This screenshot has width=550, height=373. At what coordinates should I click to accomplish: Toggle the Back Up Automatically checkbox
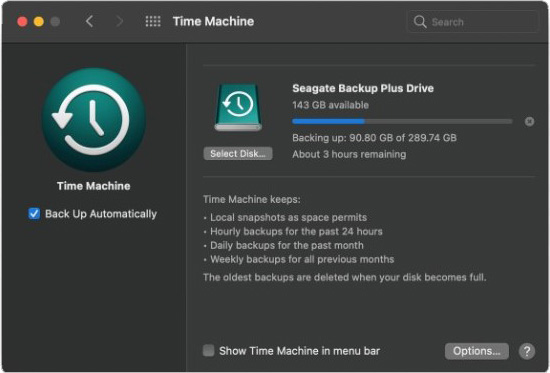[x=34, y=213]
